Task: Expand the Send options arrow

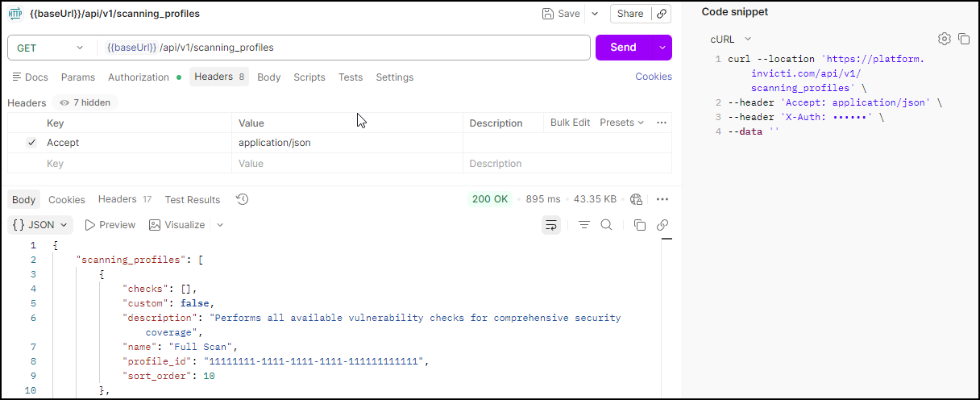Action: [662, 48]
